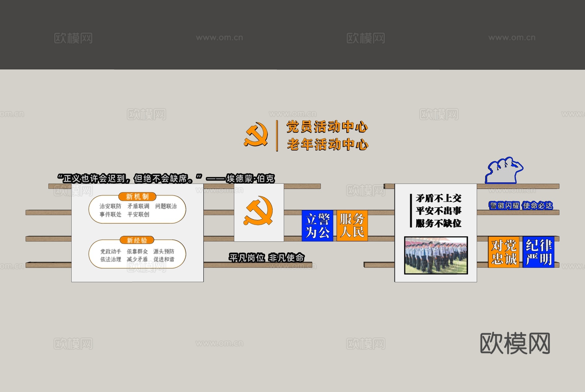The image size is (585, 392).
Task: Select the 平安联创 text
Action: click(138, 214)
